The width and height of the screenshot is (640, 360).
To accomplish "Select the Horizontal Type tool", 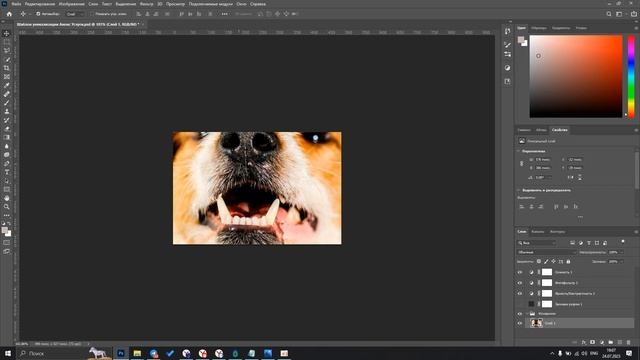I will (x=7, y=172).
